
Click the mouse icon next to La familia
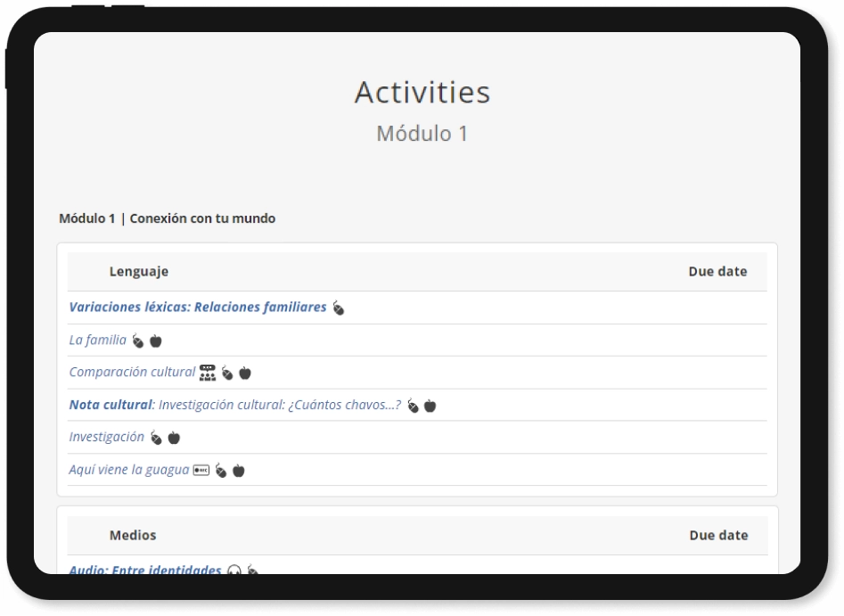[x=136, y=341]
